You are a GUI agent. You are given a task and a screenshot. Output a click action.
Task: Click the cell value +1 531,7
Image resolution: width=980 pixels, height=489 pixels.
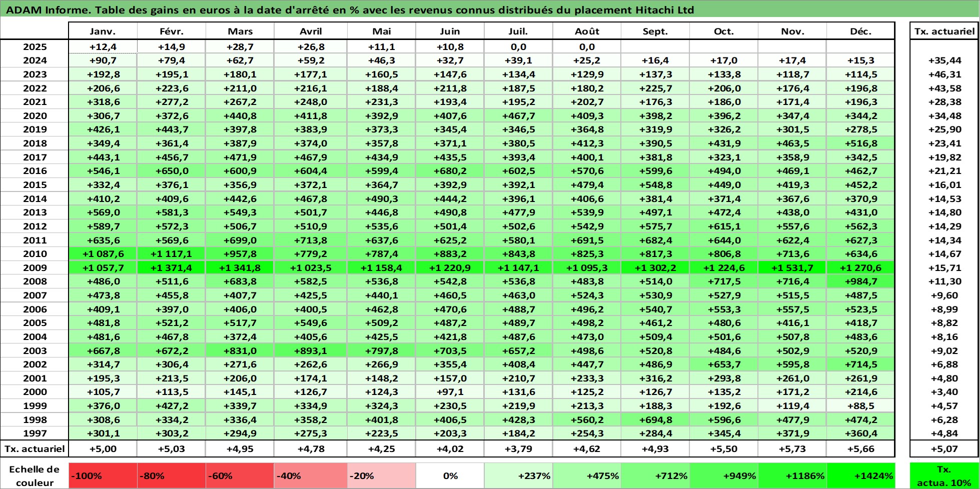[x=792, y=268]
